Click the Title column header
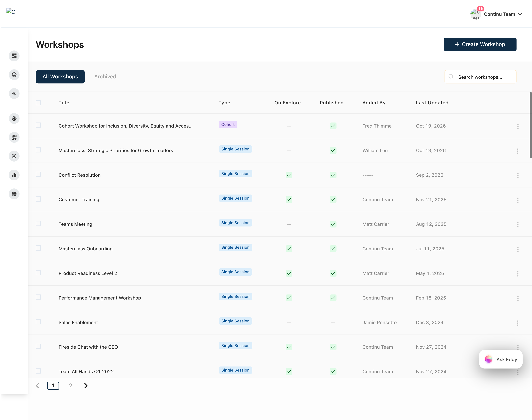 64,102
